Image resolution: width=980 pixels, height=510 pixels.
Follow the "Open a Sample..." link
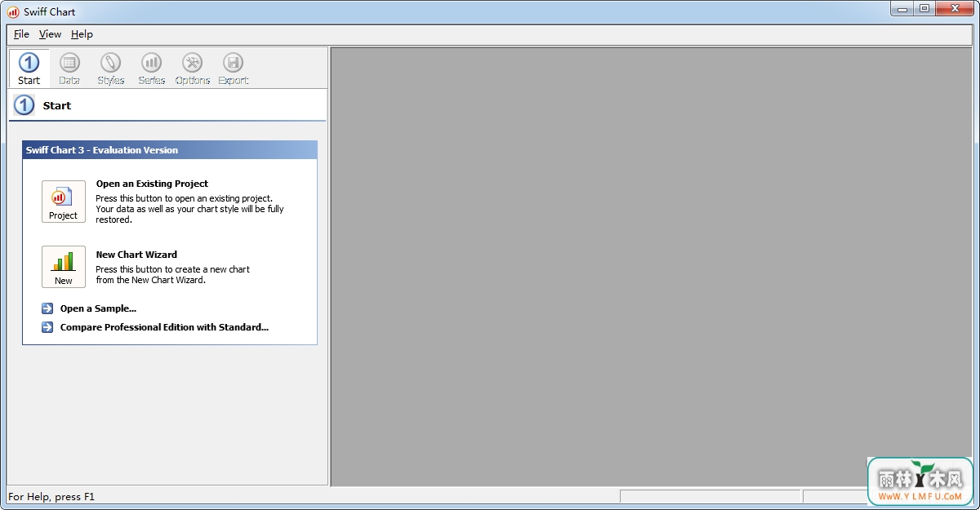point(98,308)
